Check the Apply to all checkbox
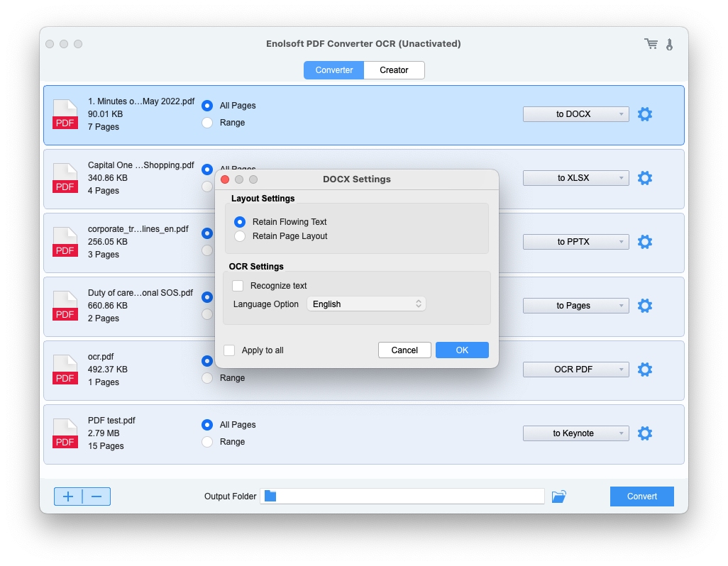 click(229, 350)
